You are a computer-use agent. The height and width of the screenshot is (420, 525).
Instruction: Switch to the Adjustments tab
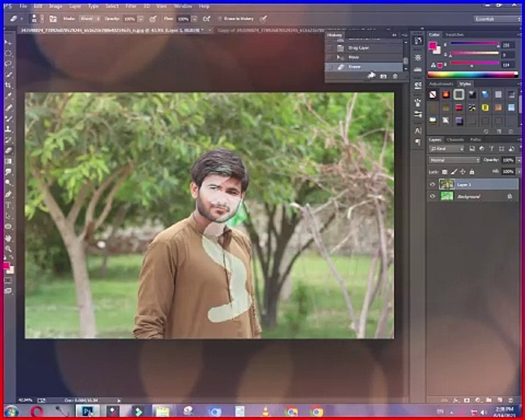tap(441, 84)
